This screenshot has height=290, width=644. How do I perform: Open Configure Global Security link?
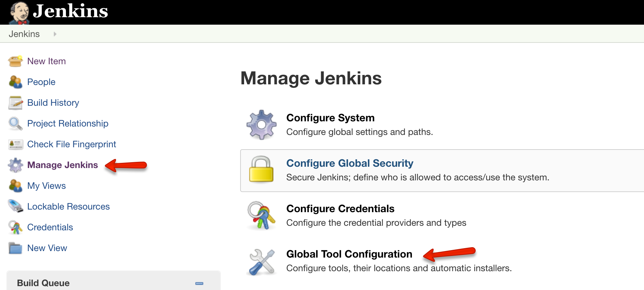point(350,163)
